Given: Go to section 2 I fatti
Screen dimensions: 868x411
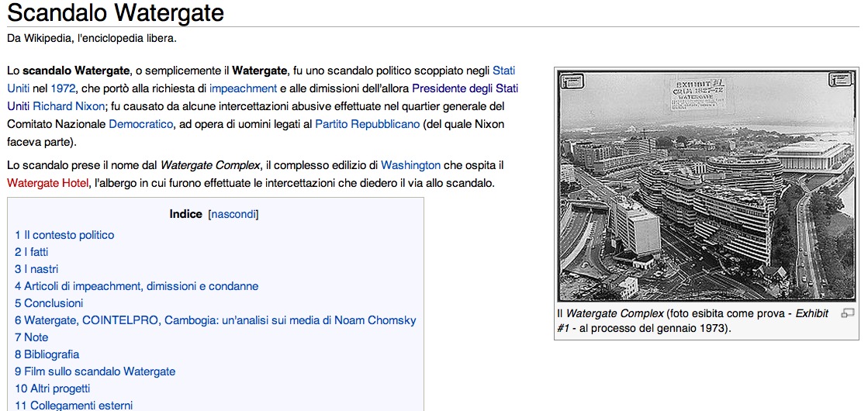Looking at the screenshot, I should click(31, 252).
